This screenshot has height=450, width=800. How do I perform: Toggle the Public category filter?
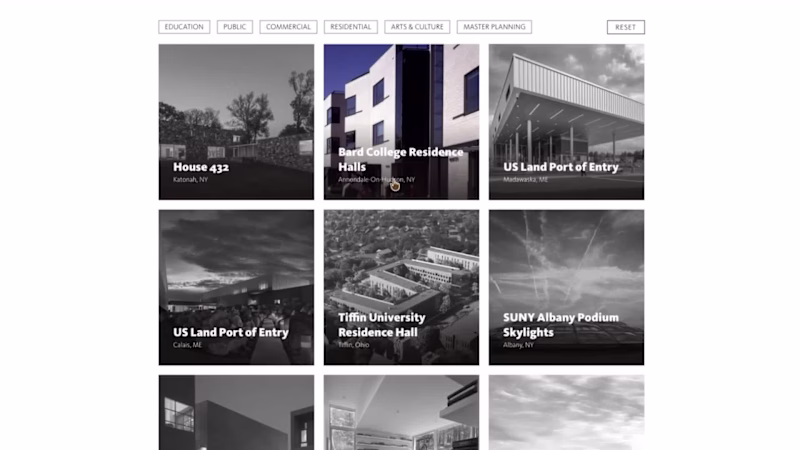235,27
